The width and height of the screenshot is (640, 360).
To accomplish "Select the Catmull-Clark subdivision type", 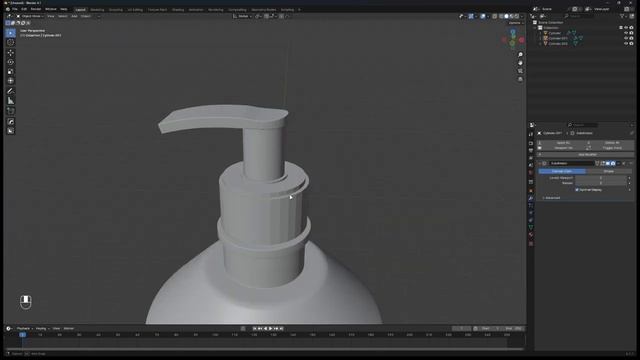I will pos(562,171).
